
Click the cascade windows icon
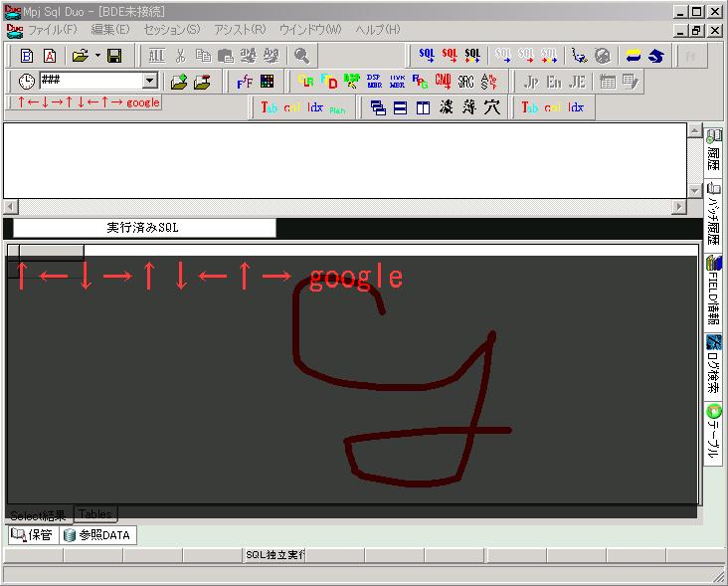click(x=378, y=108)
